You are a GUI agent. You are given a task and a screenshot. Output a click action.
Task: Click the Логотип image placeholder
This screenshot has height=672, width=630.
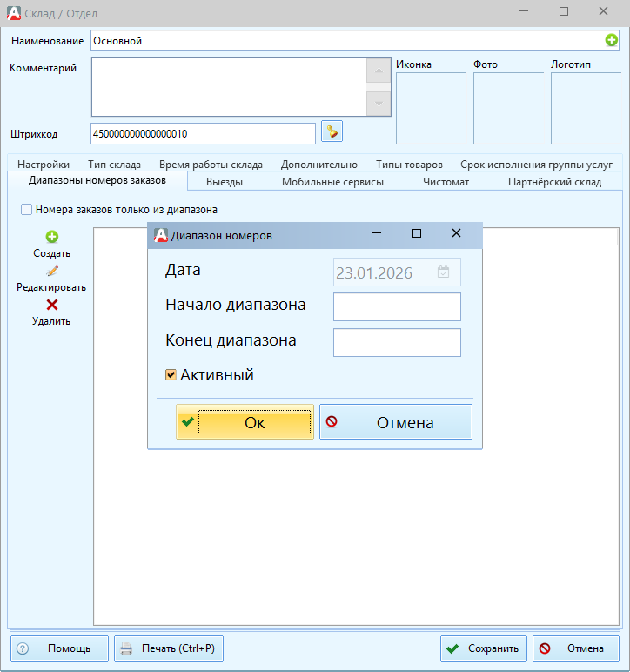click(586, 108)
